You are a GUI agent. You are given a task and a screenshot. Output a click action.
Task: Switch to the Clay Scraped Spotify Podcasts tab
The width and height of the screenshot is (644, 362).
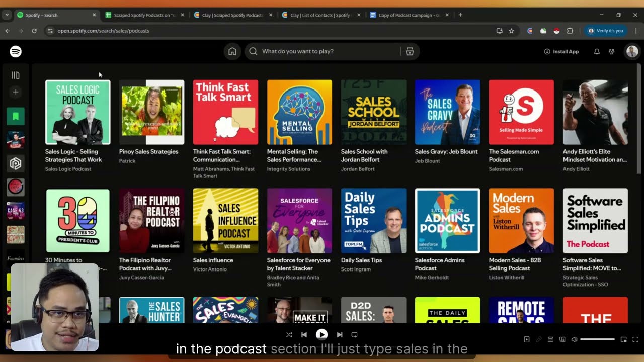pos(233,15)
